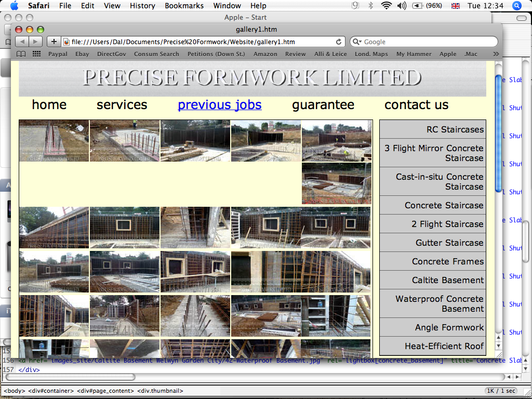Open the History menu
The height and width of the screenshot is (399, 532).
[142, 6]
